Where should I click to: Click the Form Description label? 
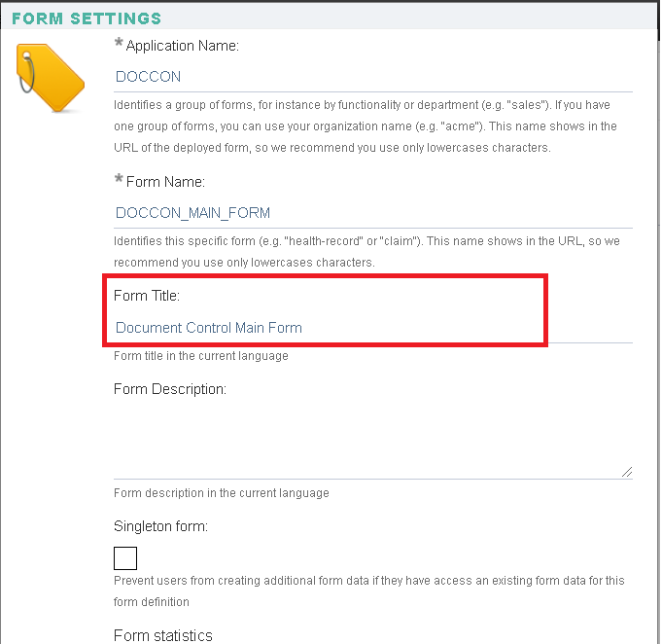(170, 389)
